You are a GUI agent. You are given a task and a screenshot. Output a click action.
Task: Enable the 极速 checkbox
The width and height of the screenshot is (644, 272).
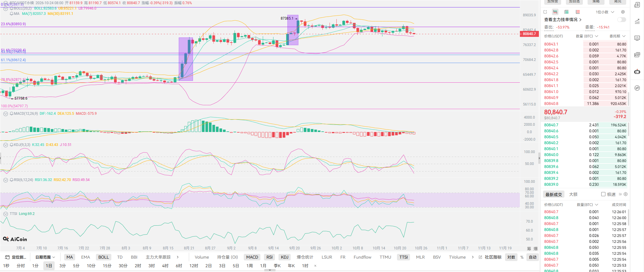pyautogui.click(x=603, y=194)
